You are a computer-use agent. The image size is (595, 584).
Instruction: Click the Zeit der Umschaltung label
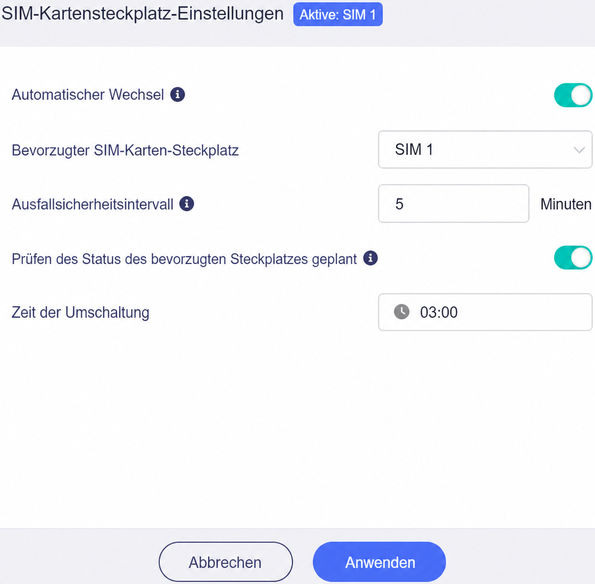click(x=80, y=313)
